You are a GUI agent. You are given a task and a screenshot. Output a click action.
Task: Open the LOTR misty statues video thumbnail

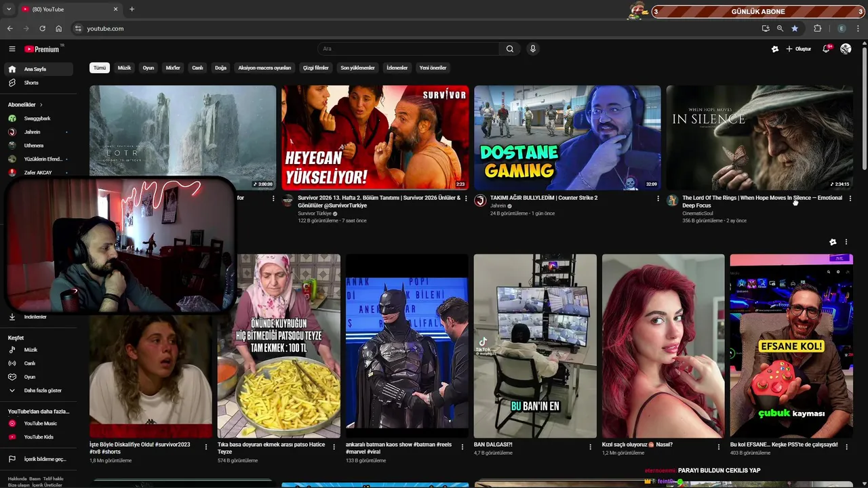click(183, 138)
